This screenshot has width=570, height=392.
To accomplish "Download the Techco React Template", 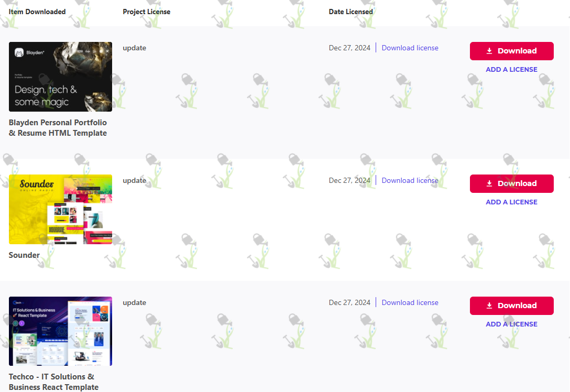I will pos(511,306).
